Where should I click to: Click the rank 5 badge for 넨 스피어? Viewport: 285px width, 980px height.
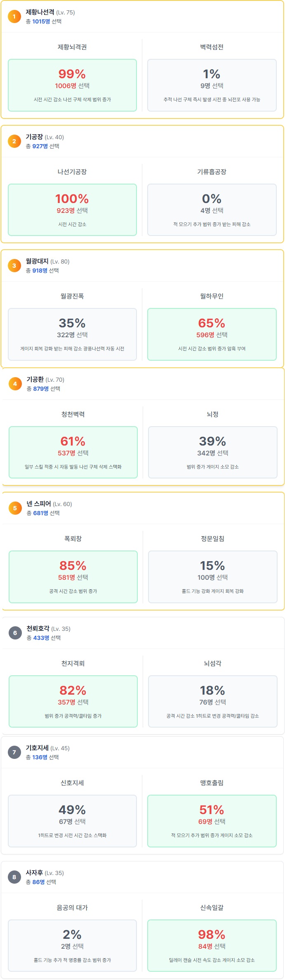click(x=15, y=508)
